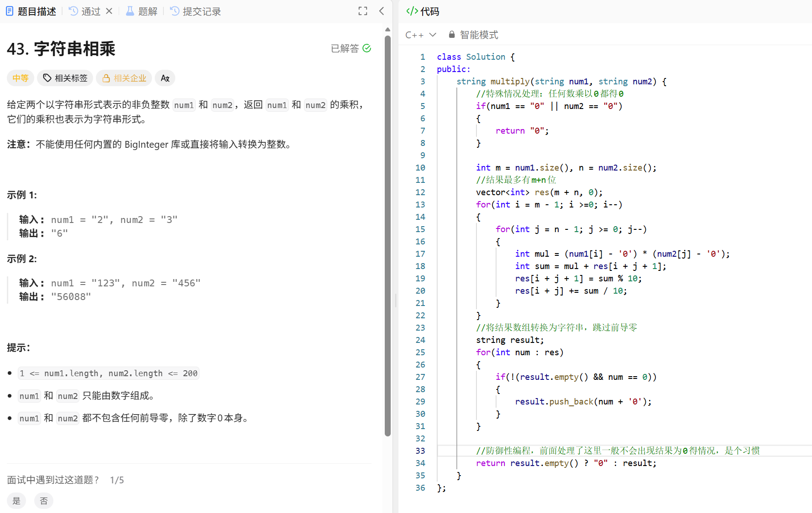Open the 相关企业 section
Image resolution: width=812 pixels, height=513 pixels.
[x=124, y=78]
